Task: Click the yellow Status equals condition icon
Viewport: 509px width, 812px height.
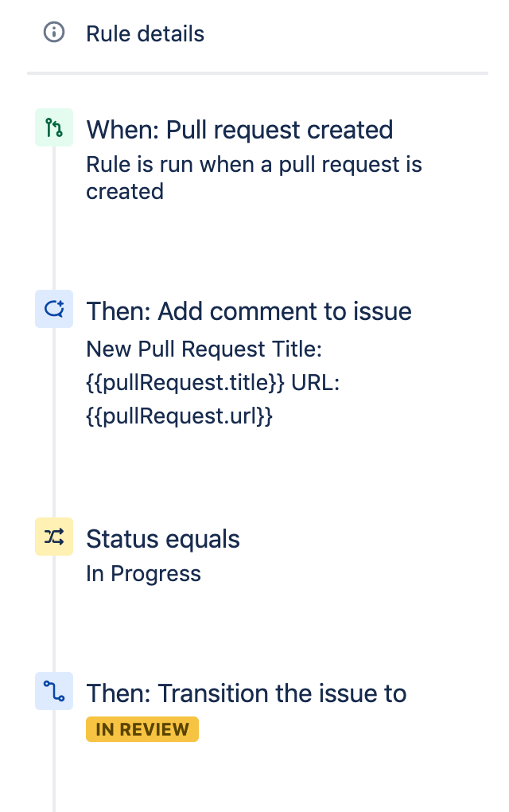Action: coord(52,537)
